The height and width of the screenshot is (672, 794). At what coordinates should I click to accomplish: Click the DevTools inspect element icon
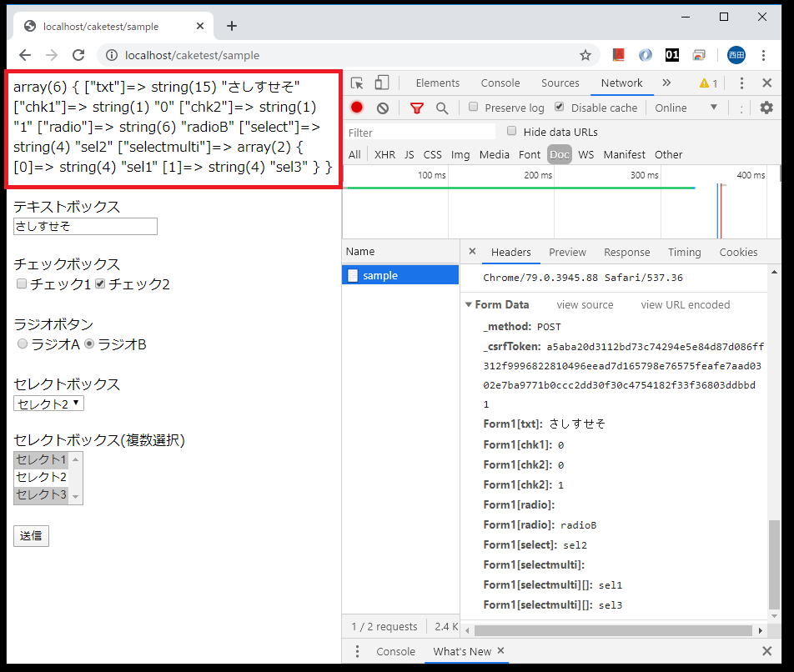tap(357, 83)
